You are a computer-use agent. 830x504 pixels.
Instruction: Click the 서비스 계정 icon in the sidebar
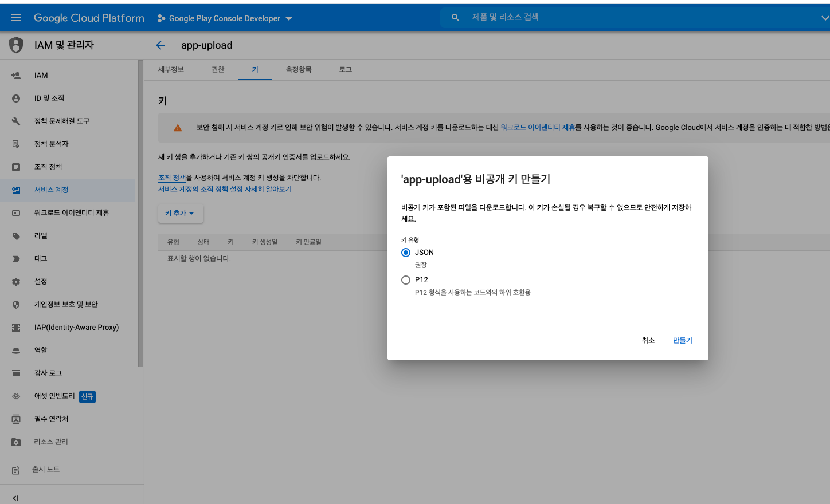coord(16,190)
